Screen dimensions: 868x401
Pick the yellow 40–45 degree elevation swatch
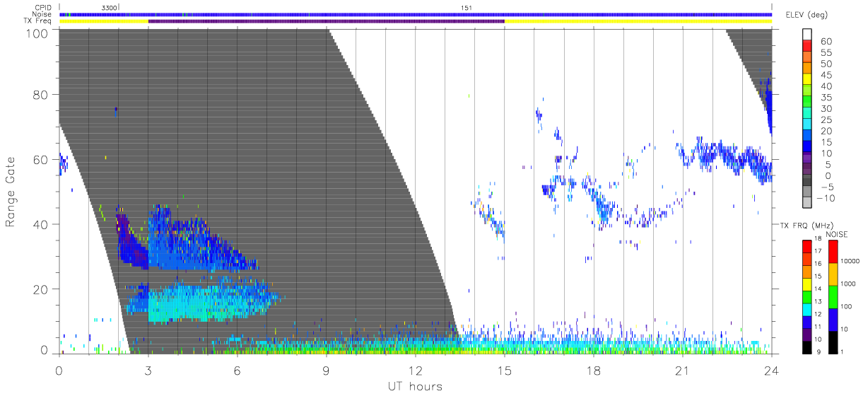click(x=808, y=81)
